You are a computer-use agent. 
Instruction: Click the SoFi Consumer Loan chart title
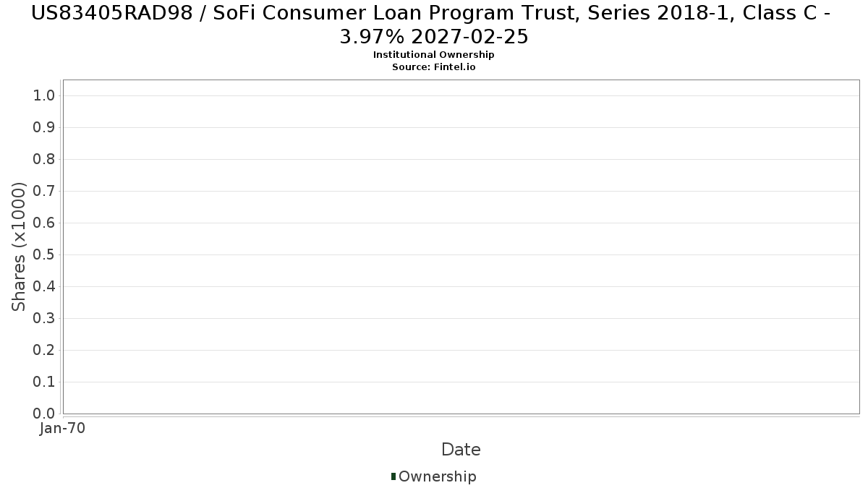[434, 25]
